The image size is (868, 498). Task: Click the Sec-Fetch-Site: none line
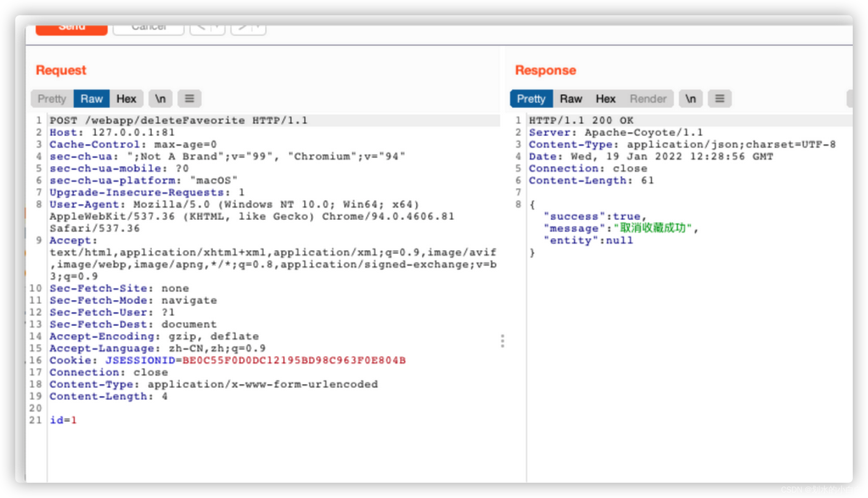pos(119,288)
